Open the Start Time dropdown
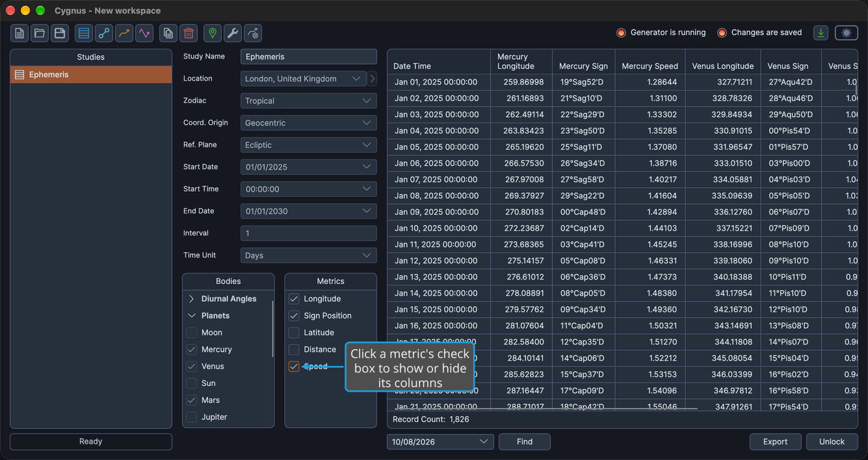This screenshot has height=460, width=868. [309, 189]
